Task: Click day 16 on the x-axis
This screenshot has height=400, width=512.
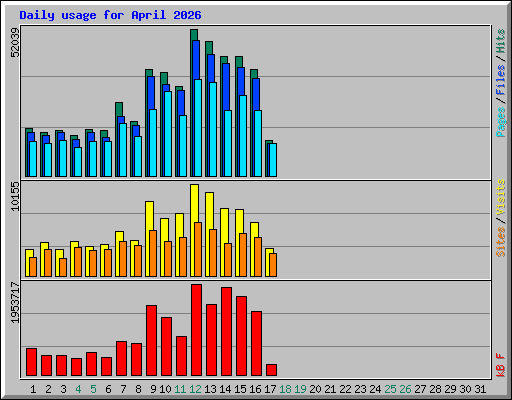Action: tap(255, 389)
